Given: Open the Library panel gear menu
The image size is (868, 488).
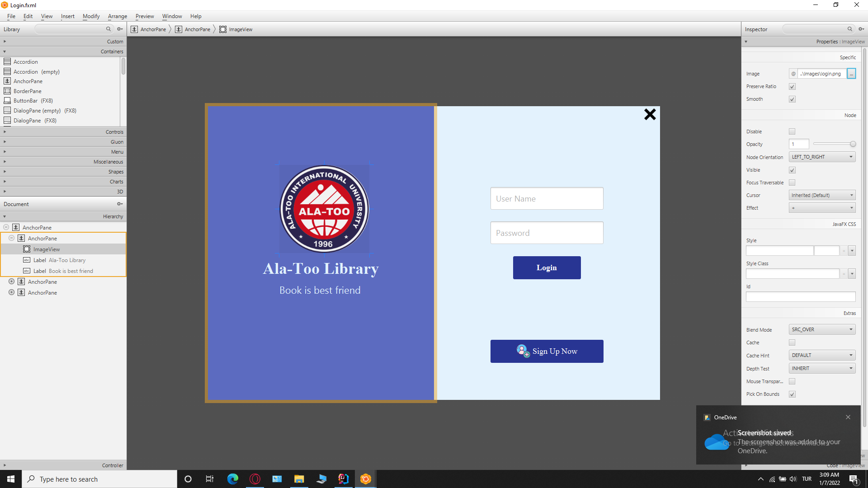Looking at the screenshot, I should click(x=120, y=29).
